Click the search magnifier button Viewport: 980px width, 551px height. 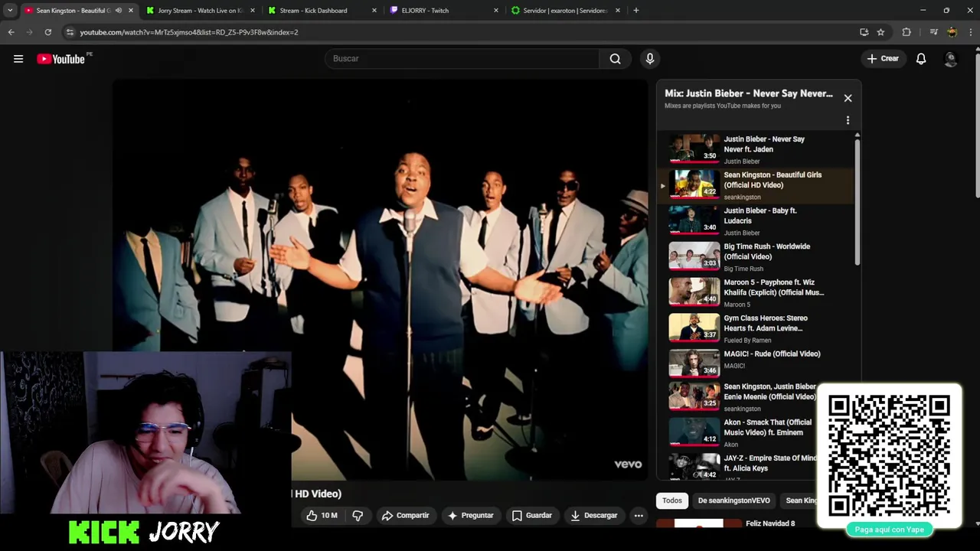click(x=615, y=59)
